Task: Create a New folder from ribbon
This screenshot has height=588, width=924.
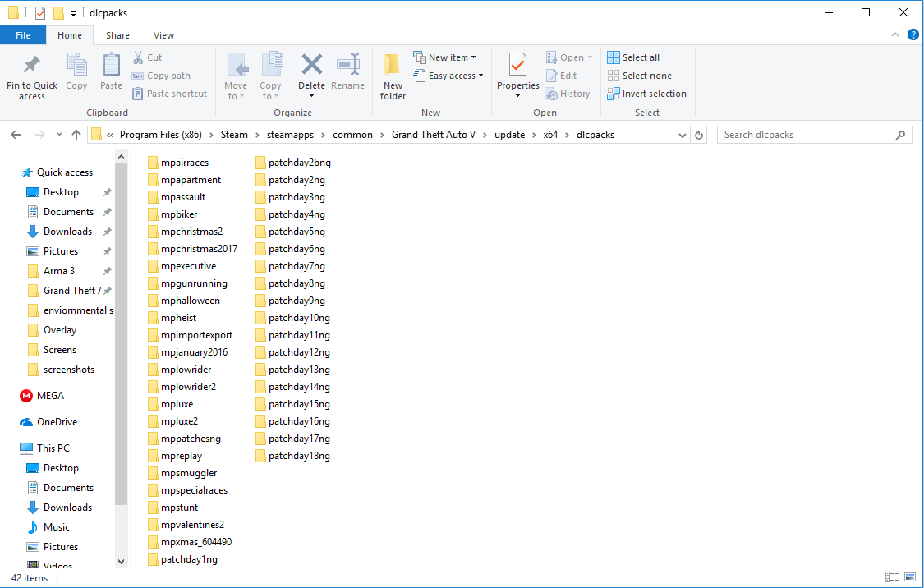Action: coord(393,76)
